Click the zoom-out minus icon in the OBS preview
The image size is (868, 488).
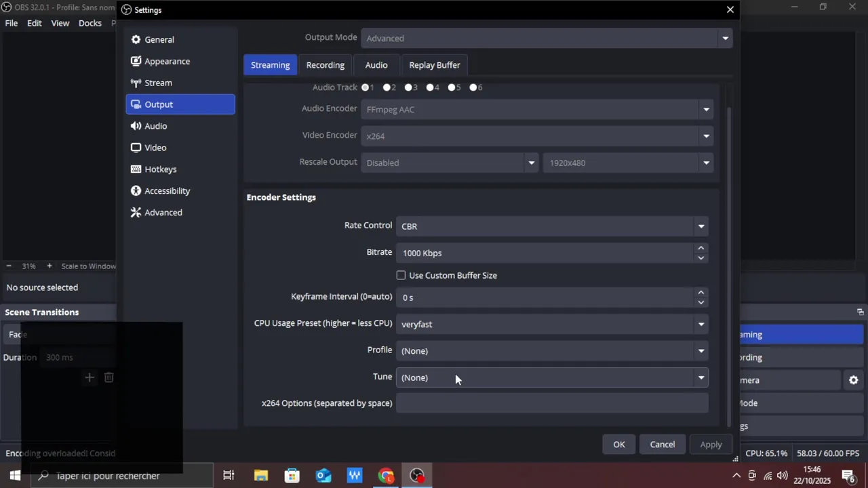coord(9,266)
